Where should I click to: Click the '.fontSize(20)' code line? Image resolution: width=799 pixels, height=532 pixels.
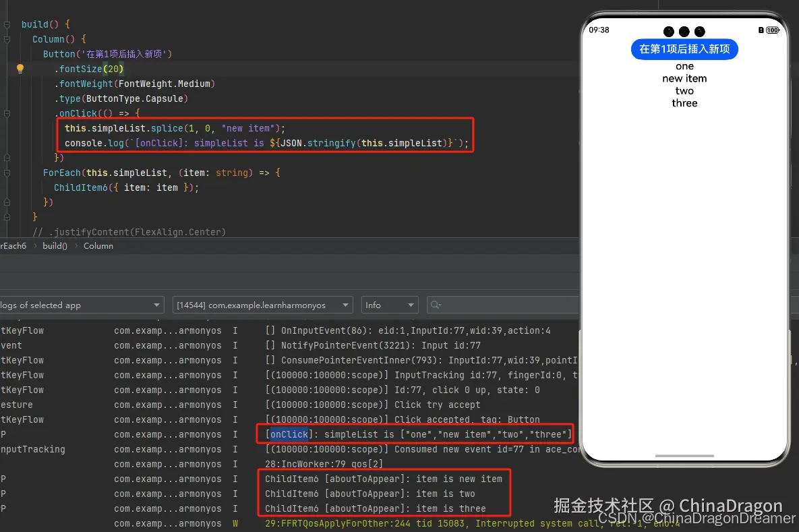[x=89, y=69]
